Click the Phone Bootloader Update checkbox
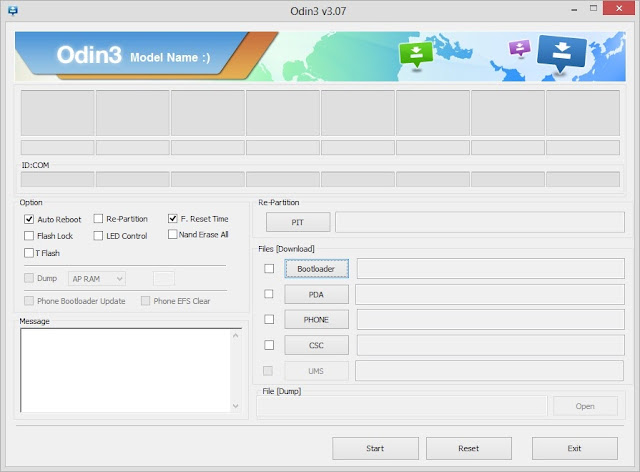The height and width of the screenshot is (472, 640). click(29, 301)
